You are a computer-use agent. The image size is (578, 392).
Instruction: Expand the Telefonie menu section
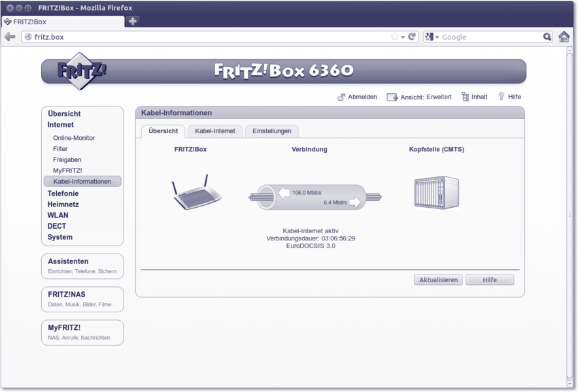pos(63,193)
